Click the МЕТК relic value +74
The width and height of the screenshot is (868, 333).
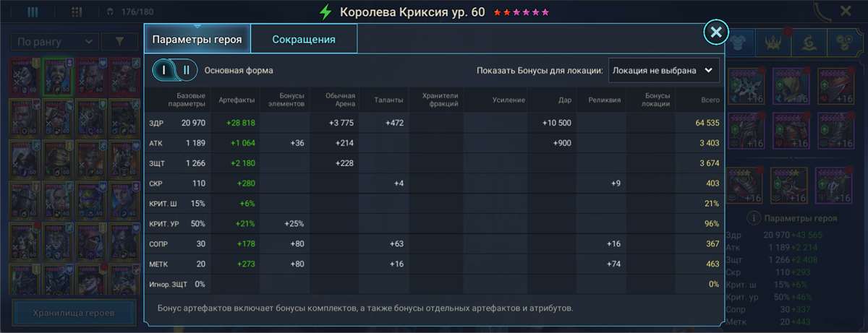pyautogui.click(x=613, y=264)
